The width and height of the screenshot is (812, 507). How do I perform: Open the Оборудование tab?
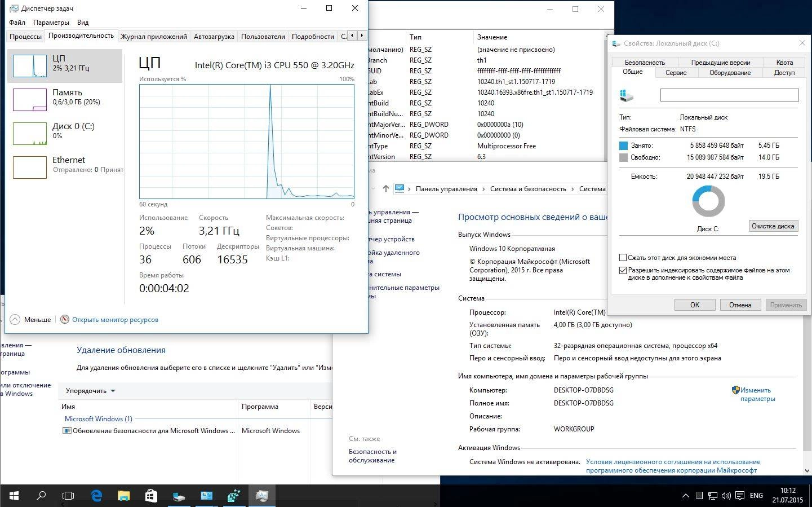[x=730, y=73]
